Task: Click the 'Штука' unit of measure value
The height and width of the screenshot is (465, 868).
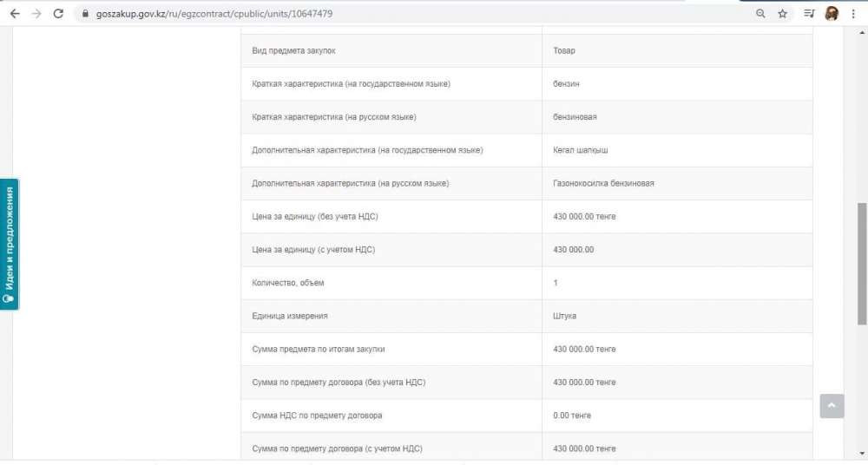Action: coord(564,316)
